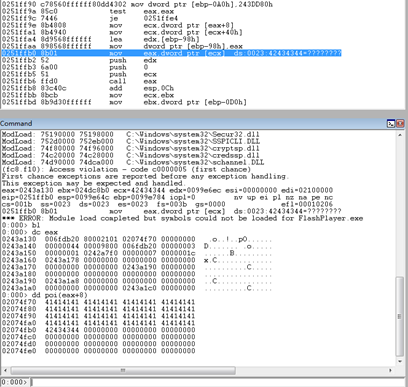Click the up arrow of the vertical scrollbar
Screen dimensions: 408x387
(x=400, y=135)
